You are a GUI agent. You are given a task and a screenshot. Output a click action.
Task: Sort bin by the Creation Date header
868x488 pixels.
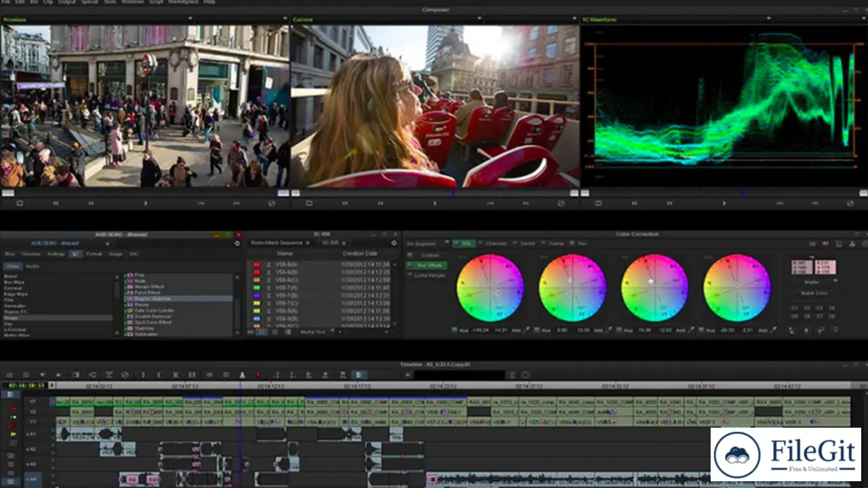(359, 253)
